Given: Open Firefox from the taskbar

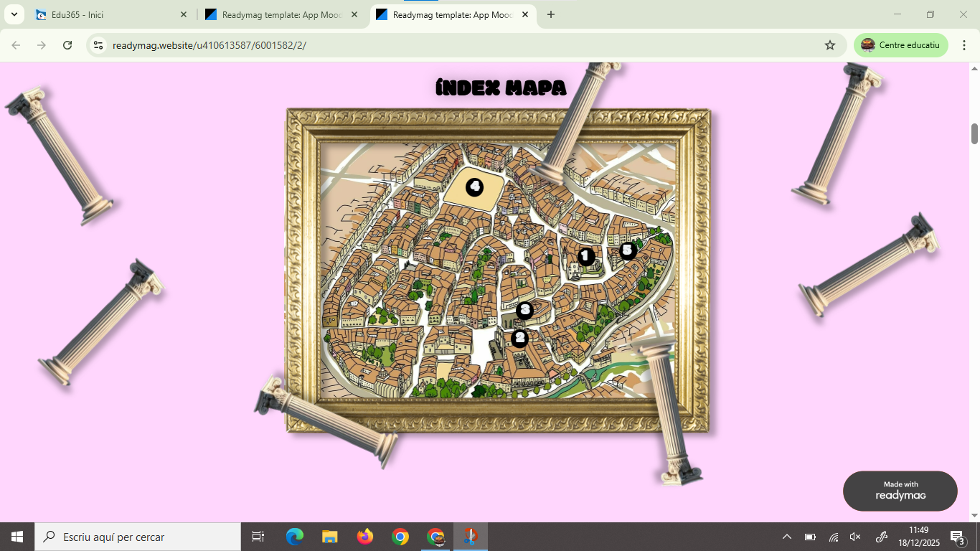Looking at the screenshot, I should 365,537.
